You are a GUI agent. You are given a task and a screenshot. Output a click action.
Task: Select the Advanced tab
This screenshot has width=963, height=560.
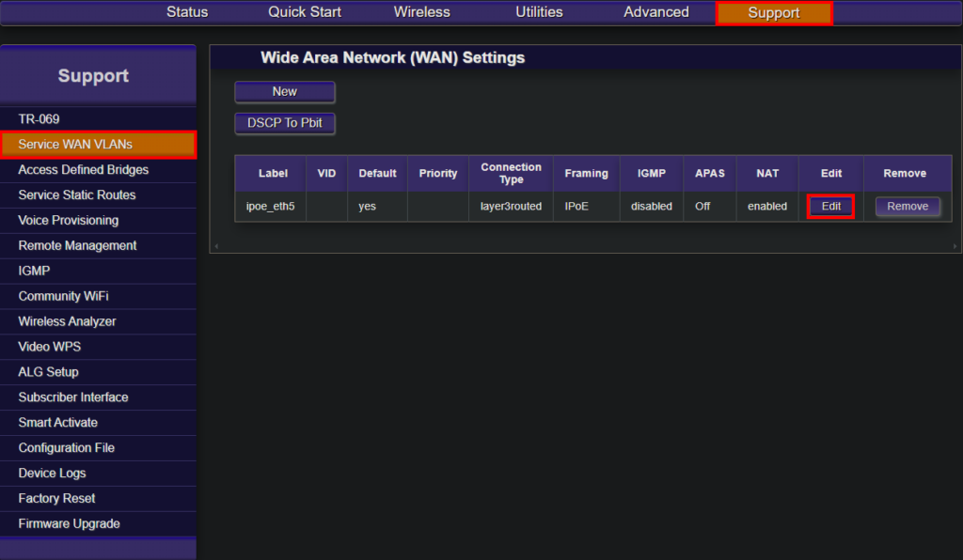(x=656, y=12)
